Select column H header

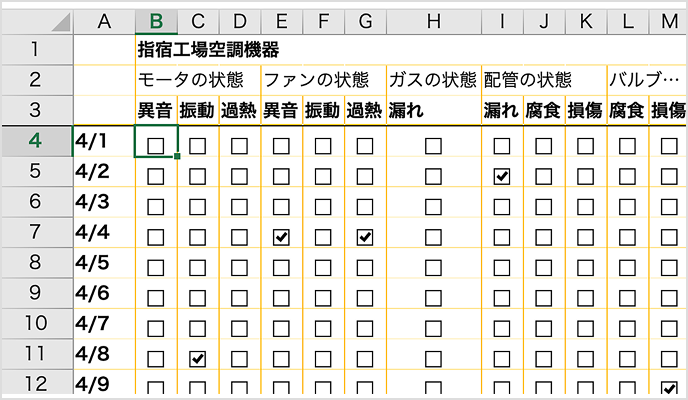coord(433,19)
